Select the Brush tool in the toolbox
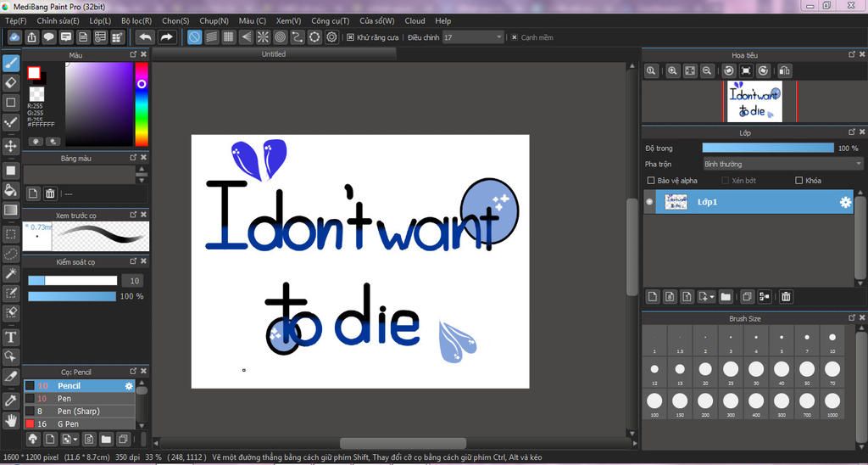868x465 pixels. [10, 63]
